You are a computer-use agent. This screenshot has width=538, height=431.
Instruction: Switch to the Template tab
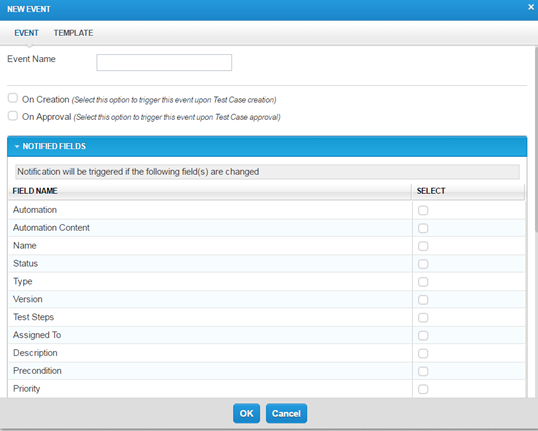[73, 33]
